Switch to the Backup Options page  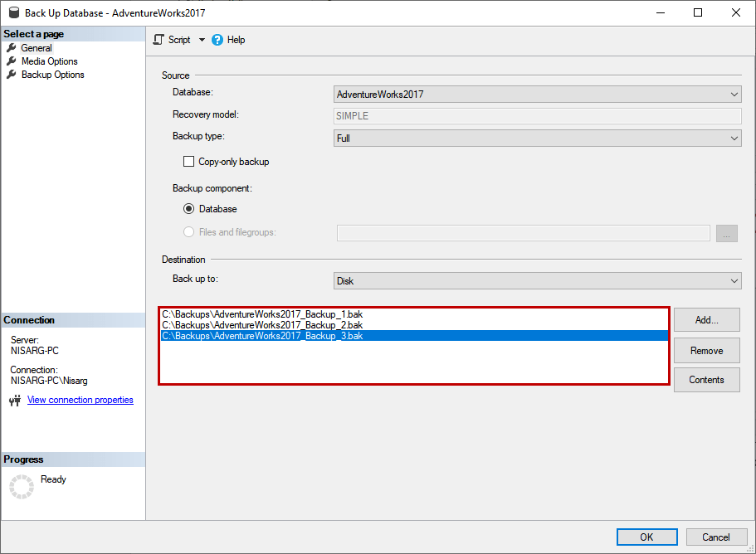(52, 74)
